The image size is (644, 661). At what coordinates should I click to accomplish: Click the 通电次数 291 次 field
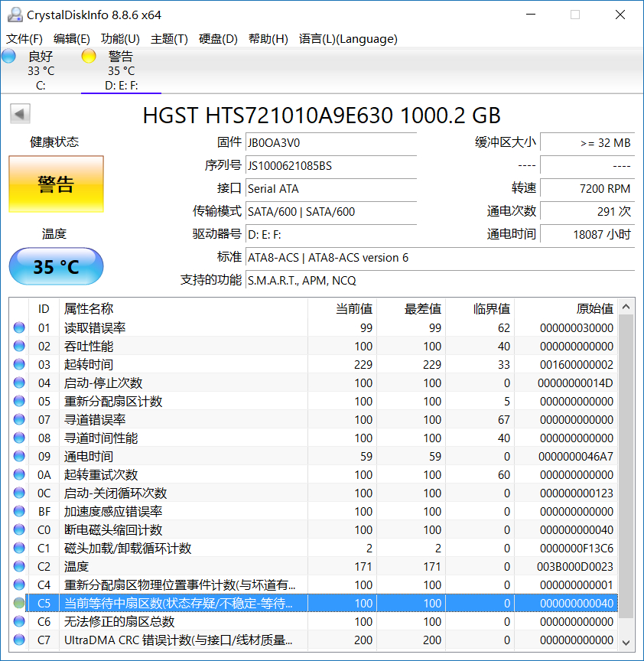(587, 212)
